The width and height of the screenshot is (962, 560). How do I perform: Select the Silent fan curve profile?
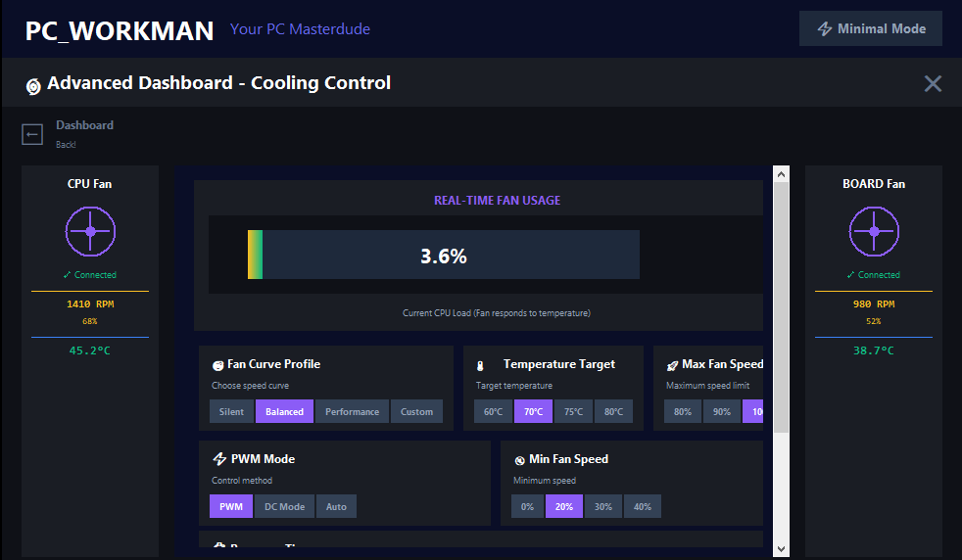232,412
